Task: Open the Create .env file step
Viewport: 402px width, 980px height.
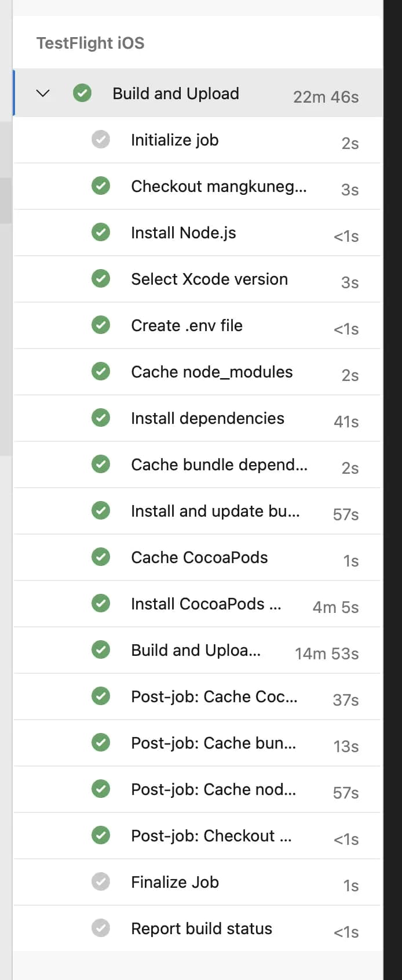Action: click(x=197, y=325)
